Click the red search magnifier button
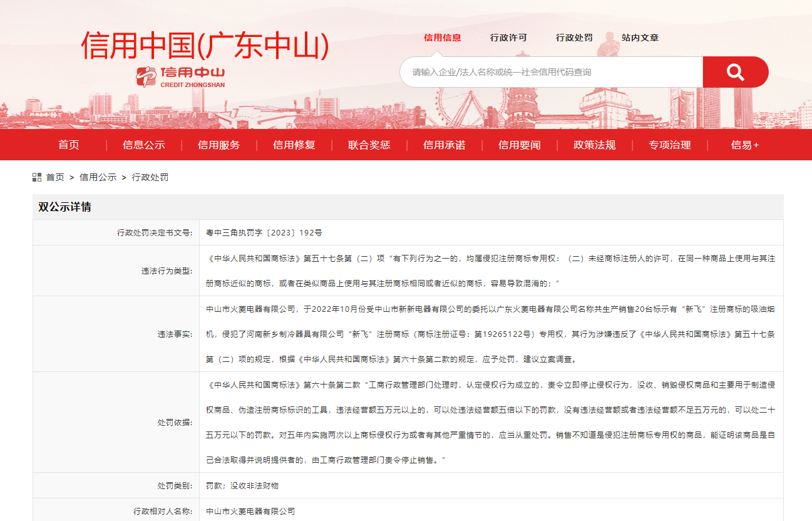 point(735,72)
